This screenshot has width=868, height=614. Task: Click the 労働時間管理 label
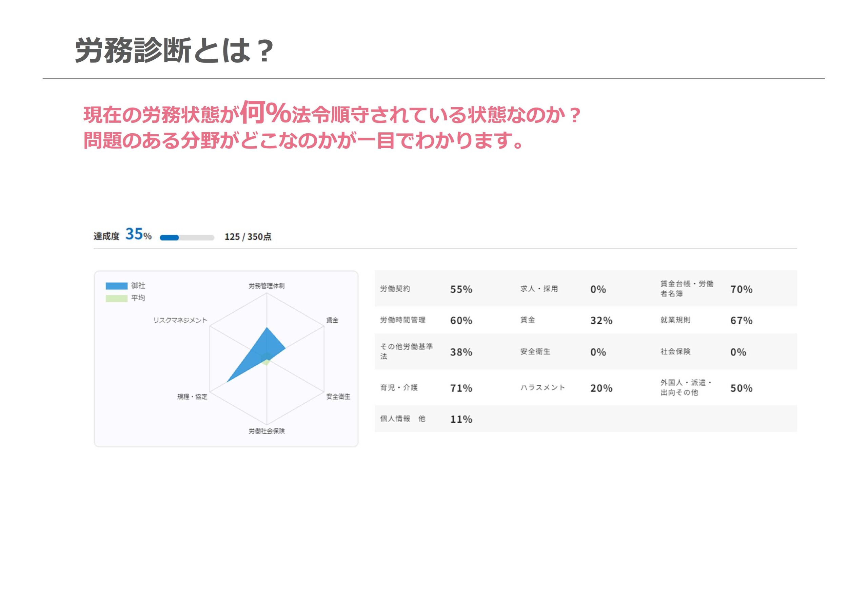pos(402,320)
